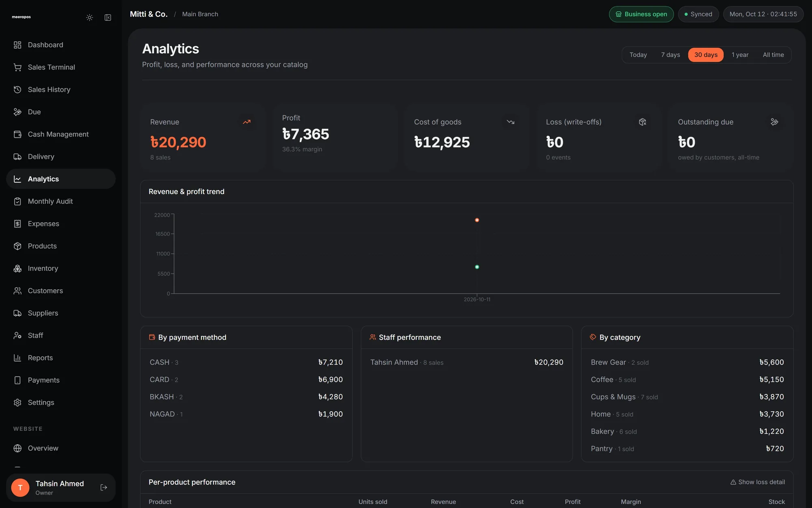Open Monthly Audit
The height and width of the screenshot is (508, 812).
(x=61, y=201)
